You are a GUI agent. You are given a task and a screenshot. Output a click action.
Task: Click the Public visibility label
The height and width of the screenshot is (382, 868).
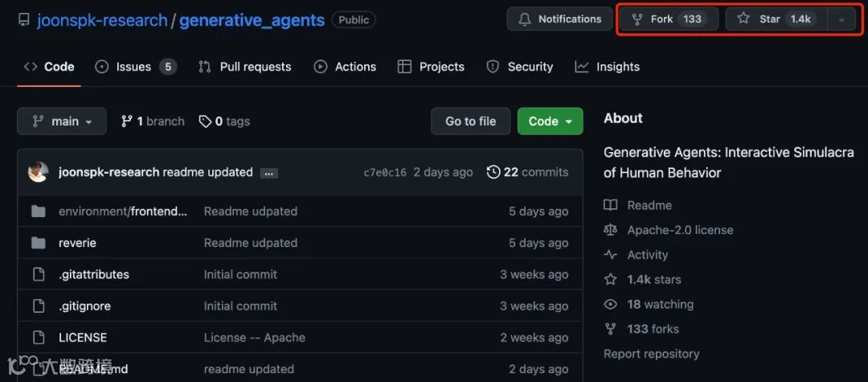tap(354, 20)
